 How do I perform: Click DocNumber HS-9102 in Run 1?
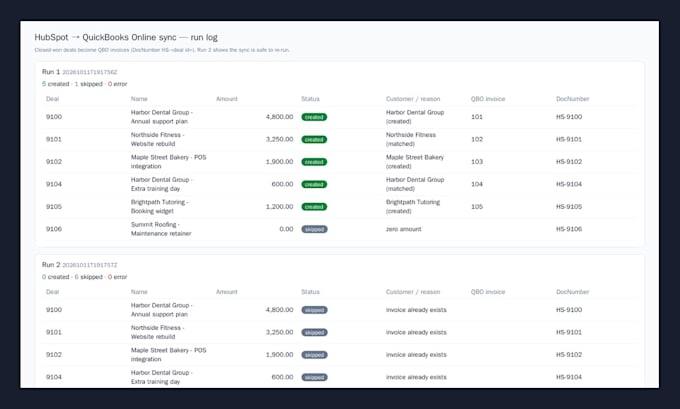point(569,162)
